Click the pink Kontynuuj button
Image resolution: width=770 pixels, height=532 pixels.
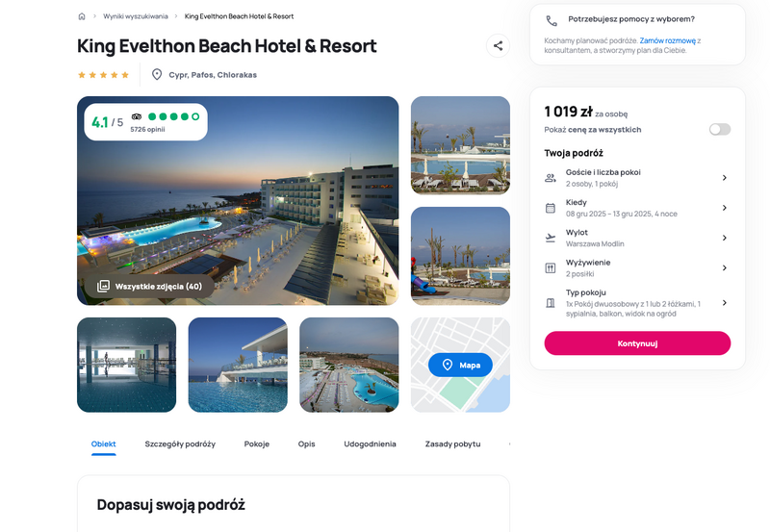click(637, 343)
